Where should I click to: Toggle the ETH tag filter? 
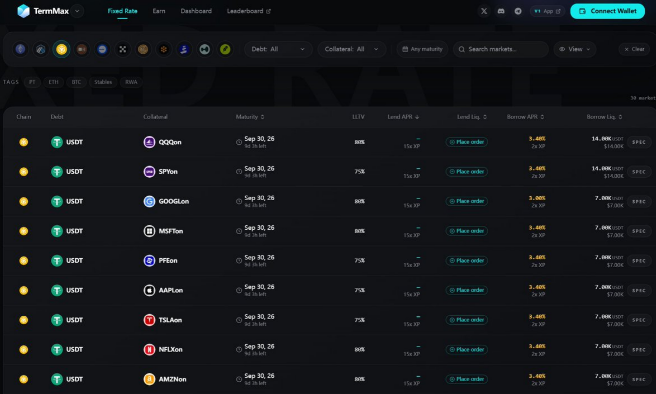pyautogui.click(x=54, y=82)
